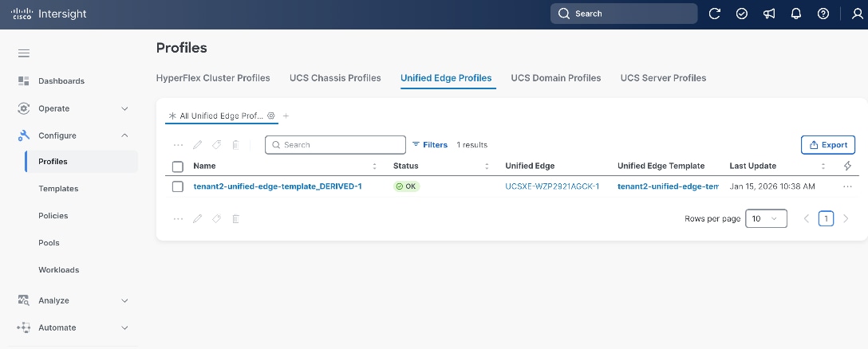Click the Configure wrench icon

(x=24, y=135)
